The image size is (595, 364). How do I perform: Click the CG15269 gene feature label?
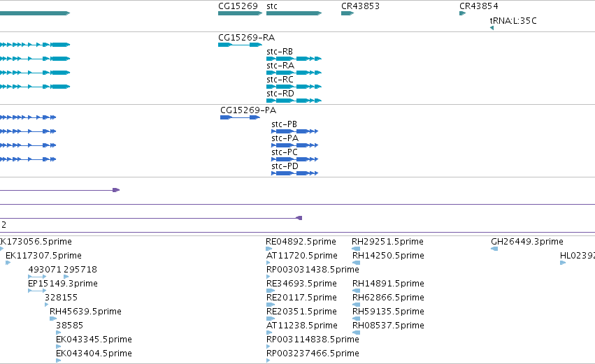tap(238, 6)
